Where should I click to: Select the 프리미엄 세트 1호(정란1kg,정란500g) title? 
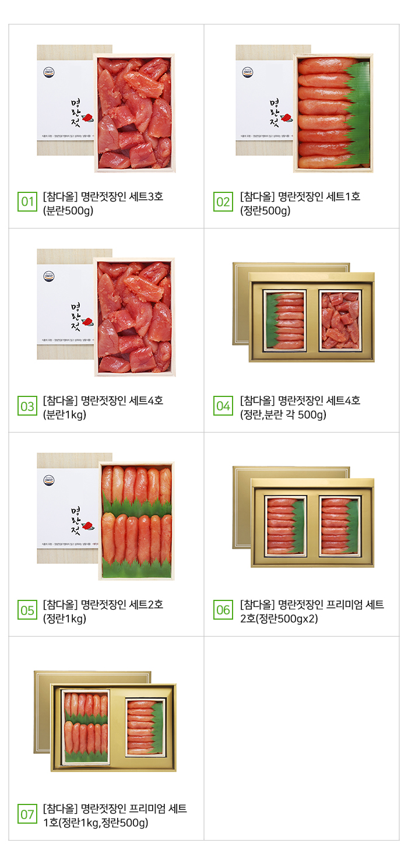point(115,815)
